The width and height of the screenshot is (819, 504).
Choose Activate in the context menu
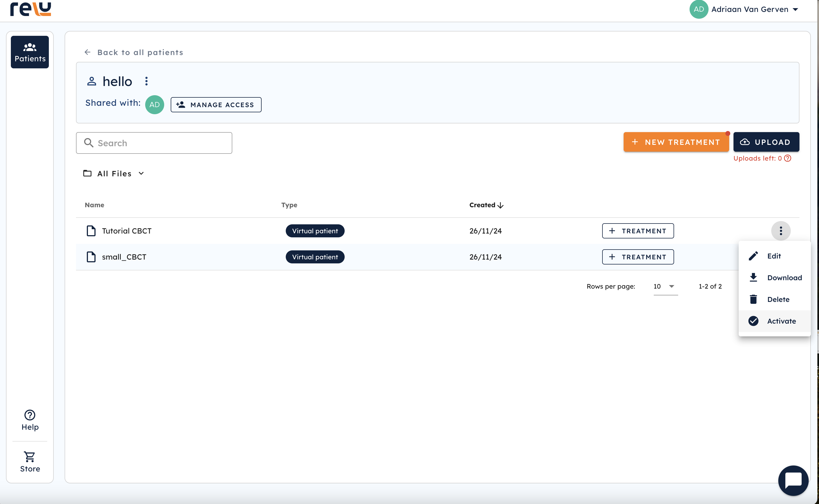[781, 321]
